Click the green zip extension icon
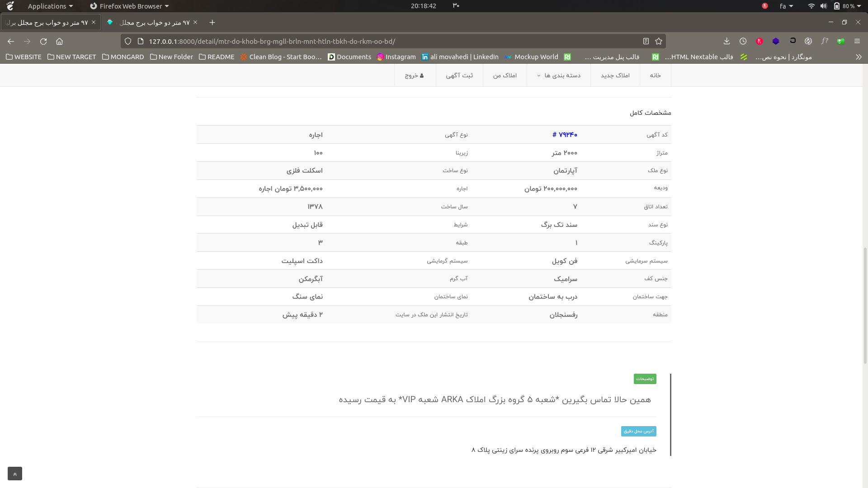Viewport: 868px width, 488px height. 840,41
